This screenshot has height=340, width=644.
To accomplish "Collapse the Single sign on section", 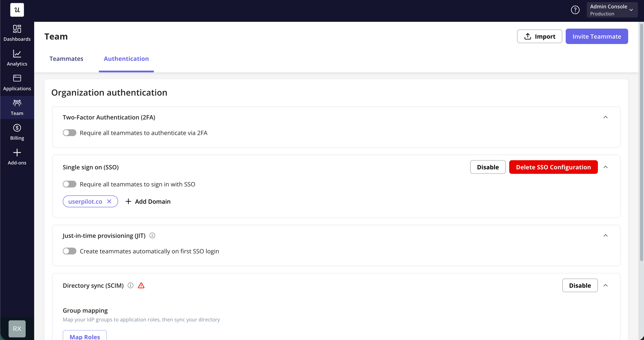I will (x=605, y=167).
